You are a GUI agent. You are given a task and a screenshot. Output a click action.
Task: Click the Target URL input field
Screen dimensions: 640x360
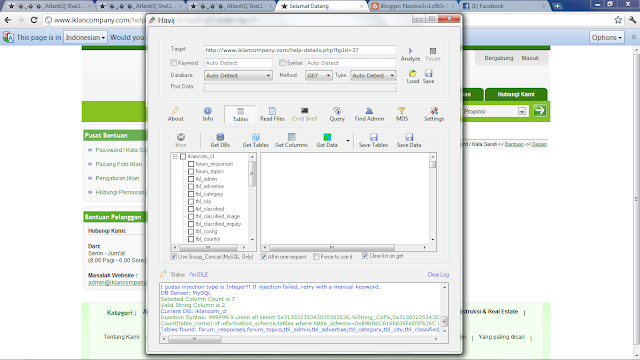pos(300,50)
